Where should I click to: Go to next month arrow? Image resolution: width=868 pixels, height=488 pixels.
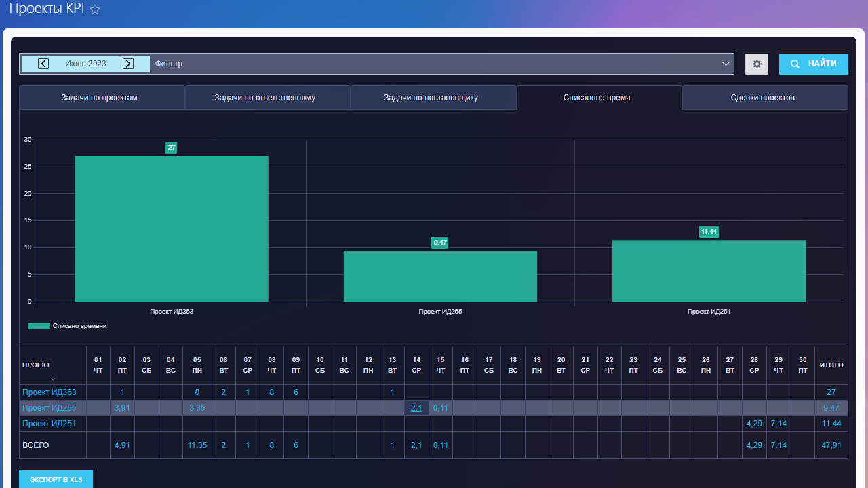pos(127,64)
